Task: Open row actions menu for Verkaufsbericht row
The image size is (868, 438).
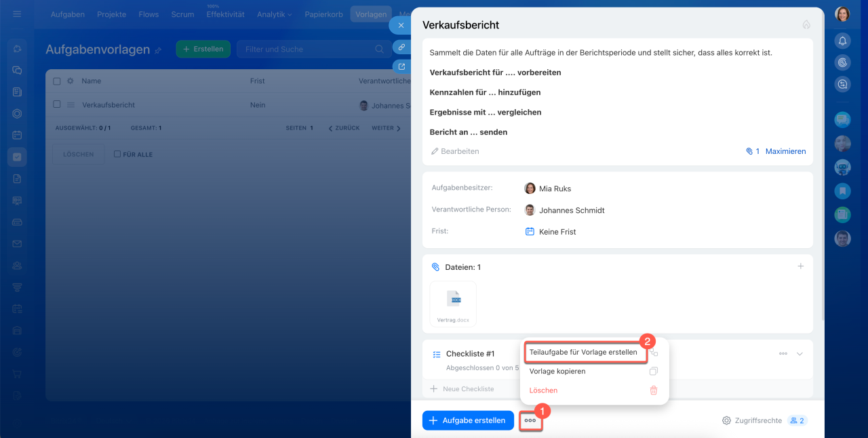Action: pos(70,105)
